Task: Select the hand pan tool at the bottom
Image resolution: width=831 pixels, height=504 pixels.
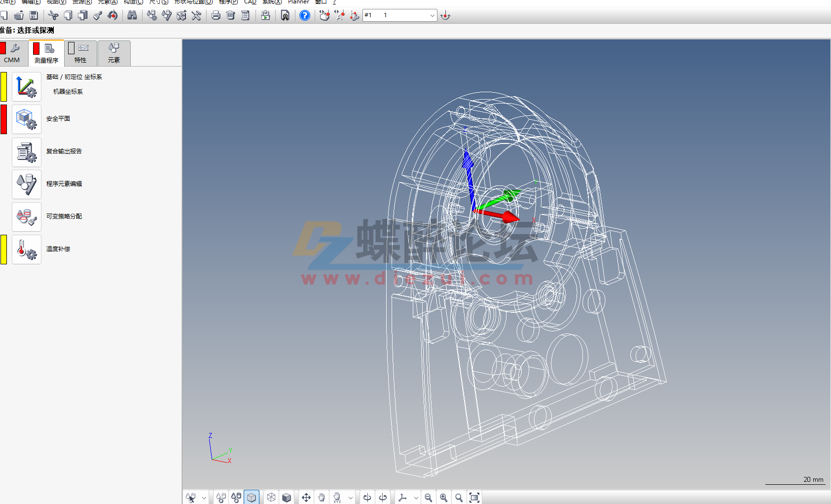Action: click(x=322, y=497)
